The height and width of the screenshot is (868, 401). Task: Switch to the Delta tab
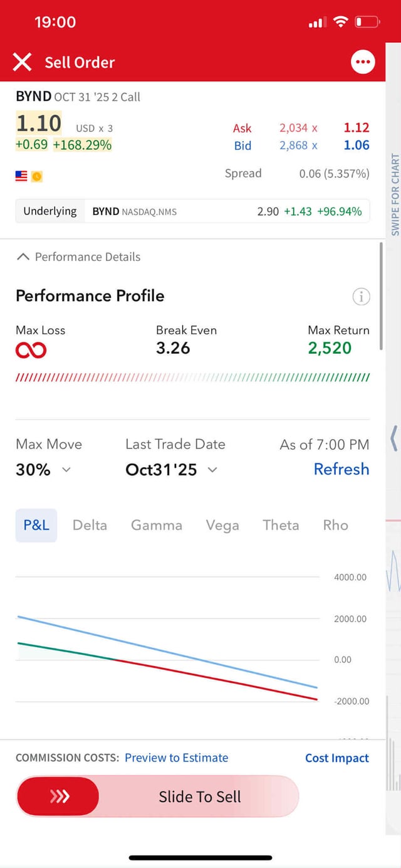pos(90,525)
